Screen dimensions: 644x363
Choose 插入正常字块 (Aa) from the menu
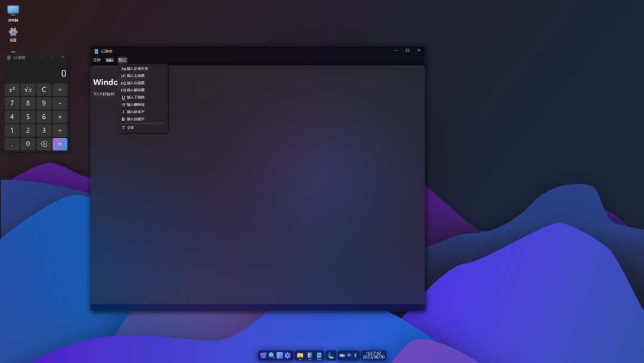[x=143, y=69]
